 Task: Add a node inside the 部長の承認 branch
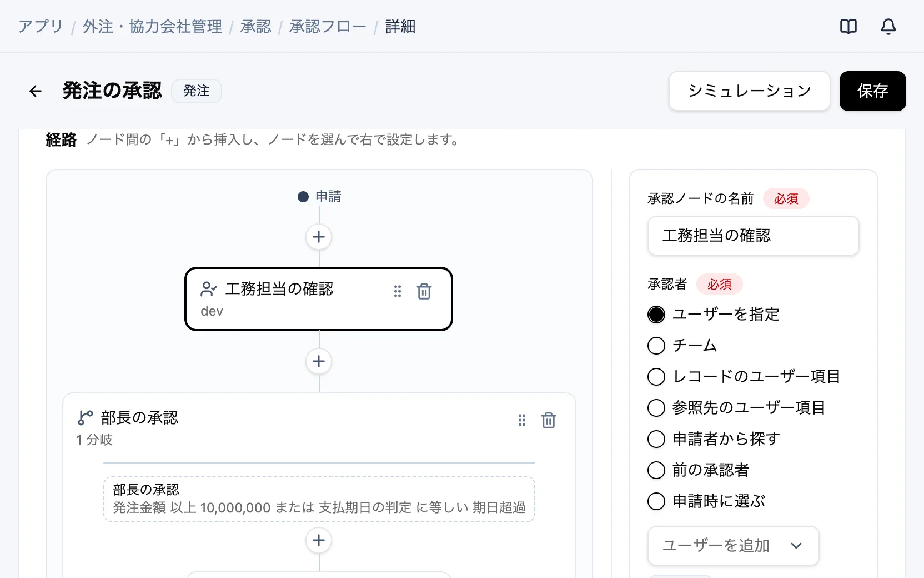(x=319, y=540)
